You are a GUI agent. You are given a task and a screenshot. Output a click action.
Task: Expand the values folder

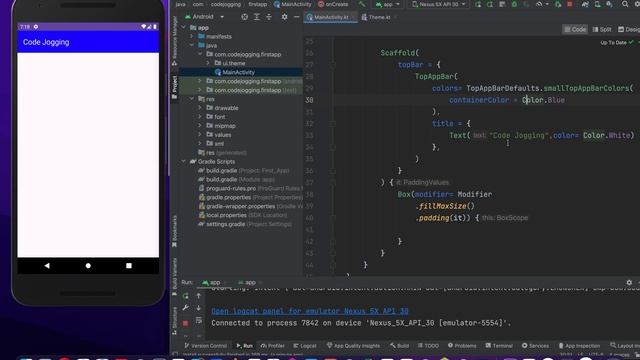click(200, 135)
